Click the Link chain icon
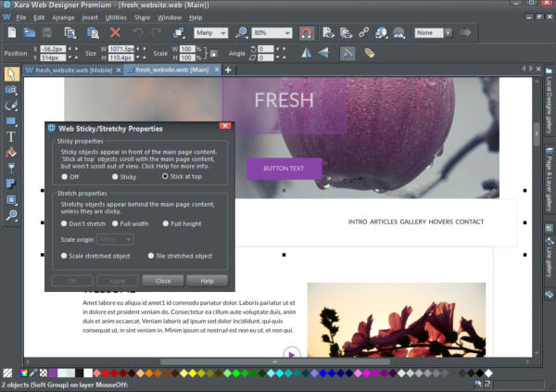 click(x=364, y=32)
